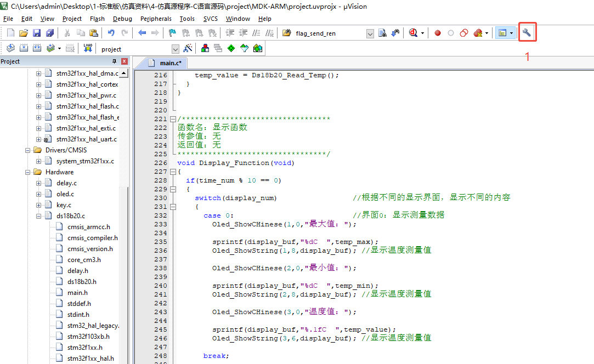
Task: Open the target project dropdown
Action: pyautogui.click(x=176, y=49)
